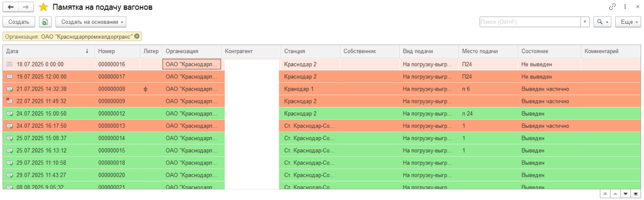Click the Контрагент column header

pos(251,51)
